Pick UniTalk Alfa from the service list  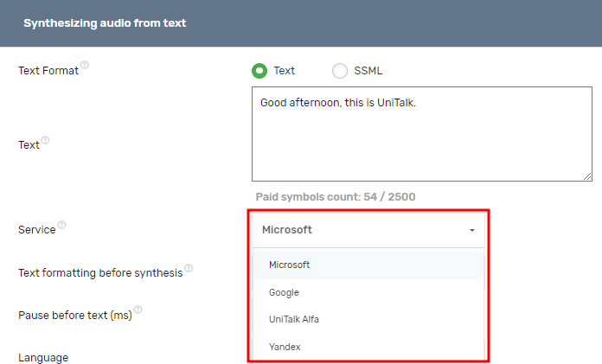pos(294,320)
